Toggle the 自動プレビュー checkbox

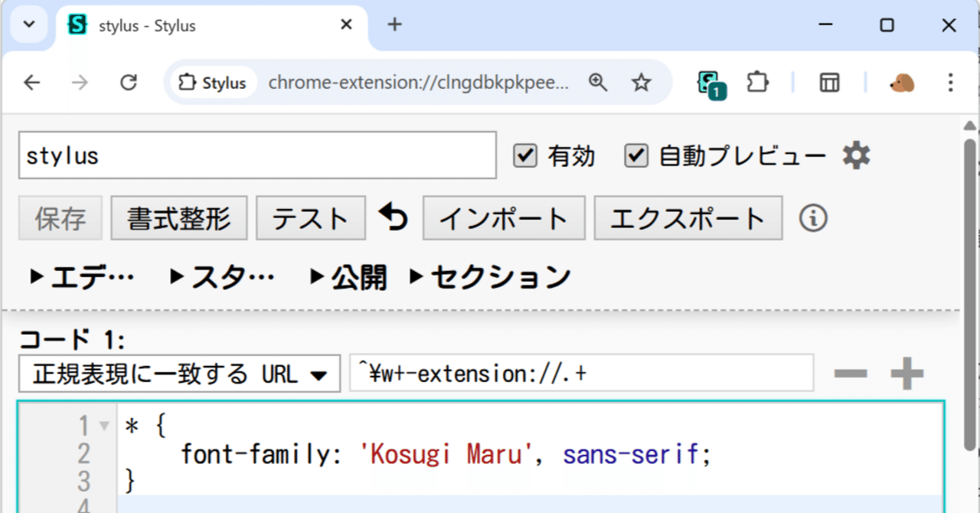(635, 155)
